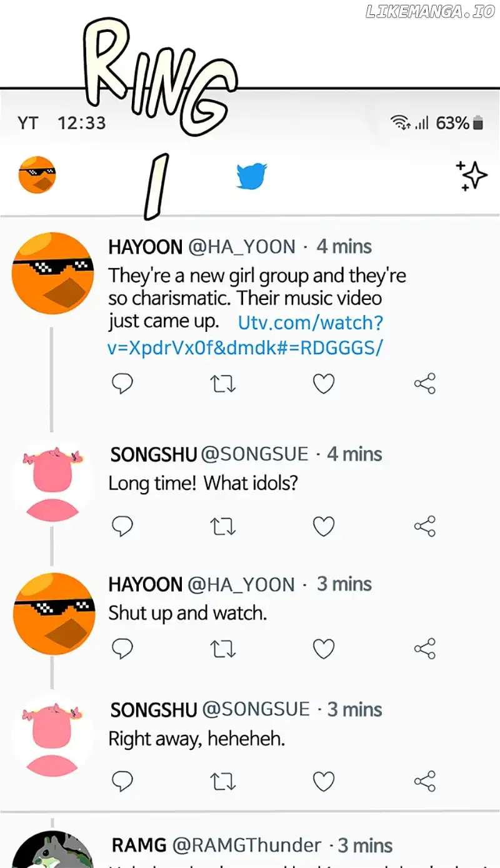
Task: Open profile avatar in top bar
Action: (x=37, y=175)
